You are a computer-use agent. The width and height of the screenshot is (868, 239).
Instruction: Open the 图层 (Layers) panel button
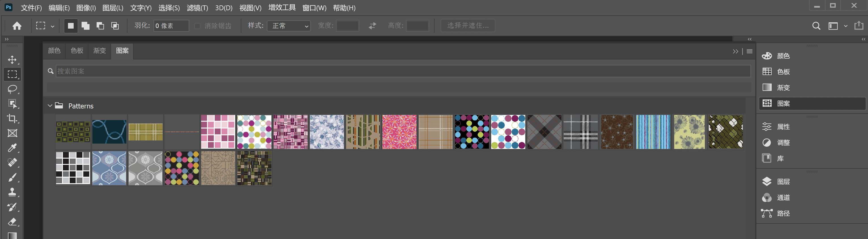tap(783, 182)
